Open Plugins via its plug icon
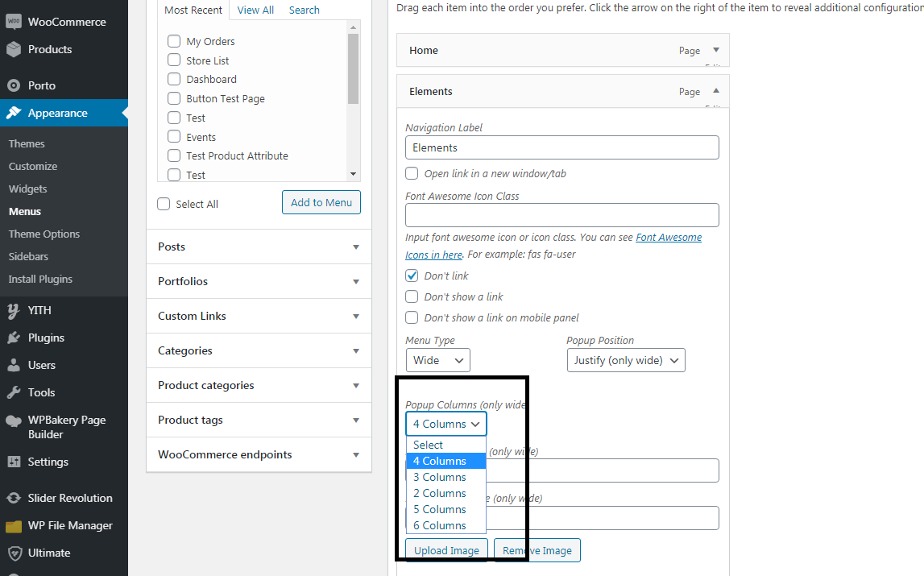This screenshot has height=576, width=924. (14, 338)
